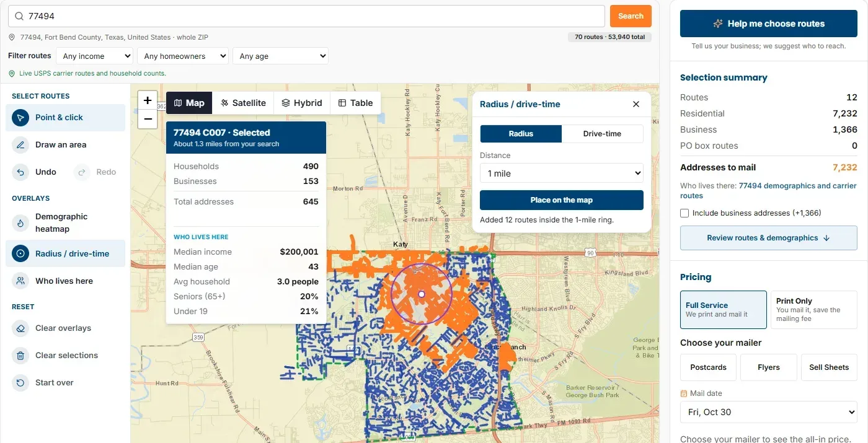Click Added 12 routes inside the 1-mile ring text
Viewport: 868px width, 443px height.
tap(546, 220)
